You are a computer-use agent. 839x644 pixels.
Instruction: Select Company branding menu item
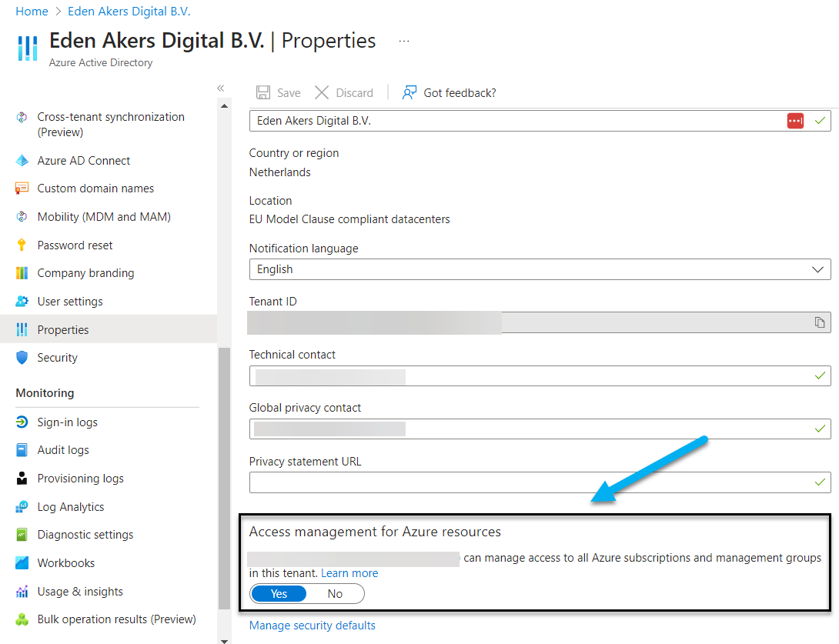(85, 273)
